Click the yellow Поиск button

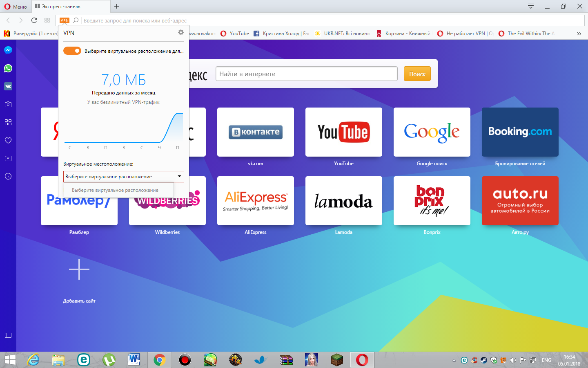417,74
